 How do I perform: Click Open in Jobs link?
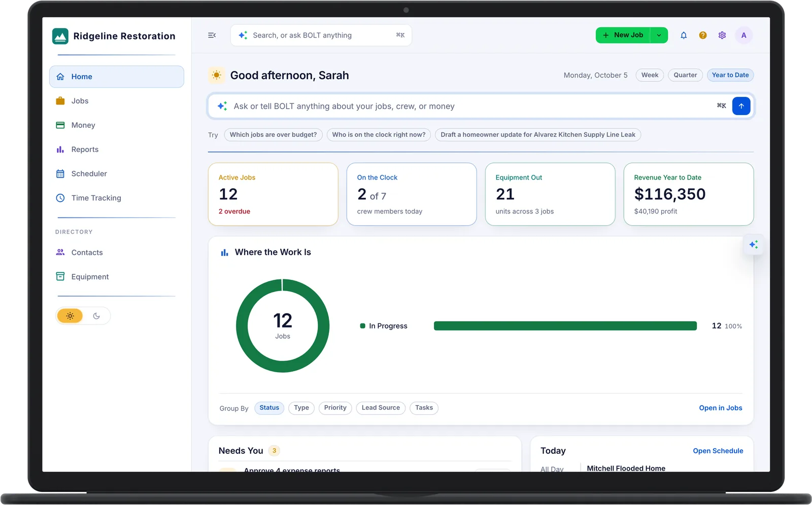click(x=721, y=408)
